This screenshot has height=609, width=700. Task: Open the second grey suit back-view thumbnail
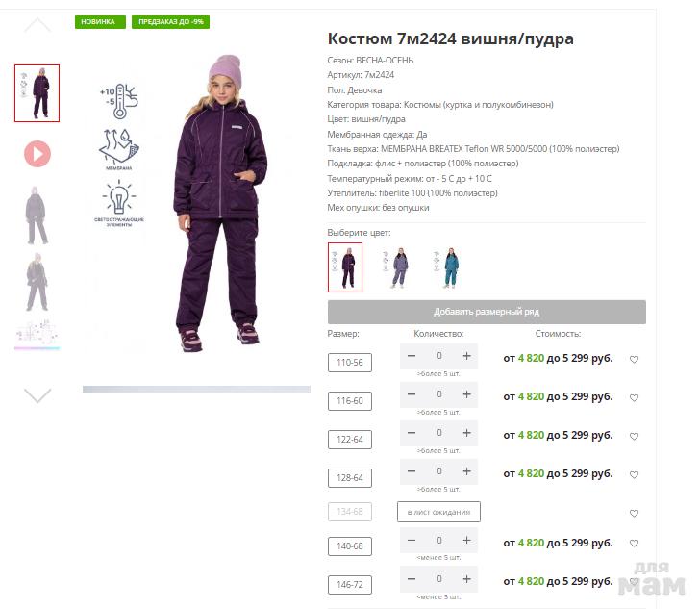pyautogui.click(x=37, y=282)
